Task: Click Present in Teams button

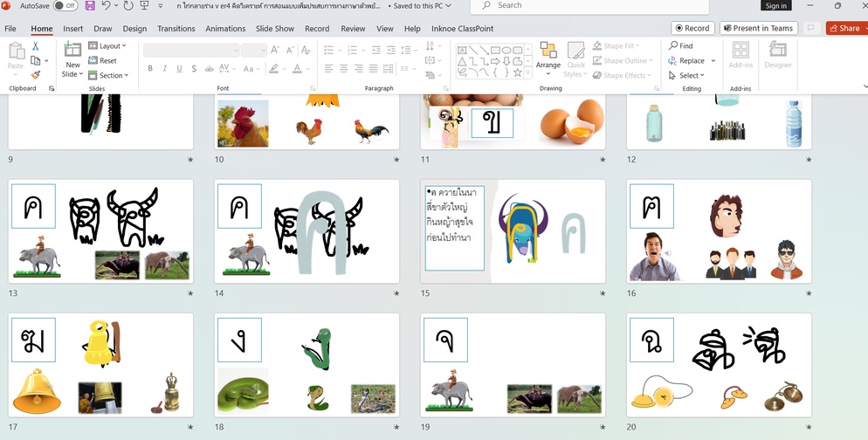Action: [x=758, y=28]
